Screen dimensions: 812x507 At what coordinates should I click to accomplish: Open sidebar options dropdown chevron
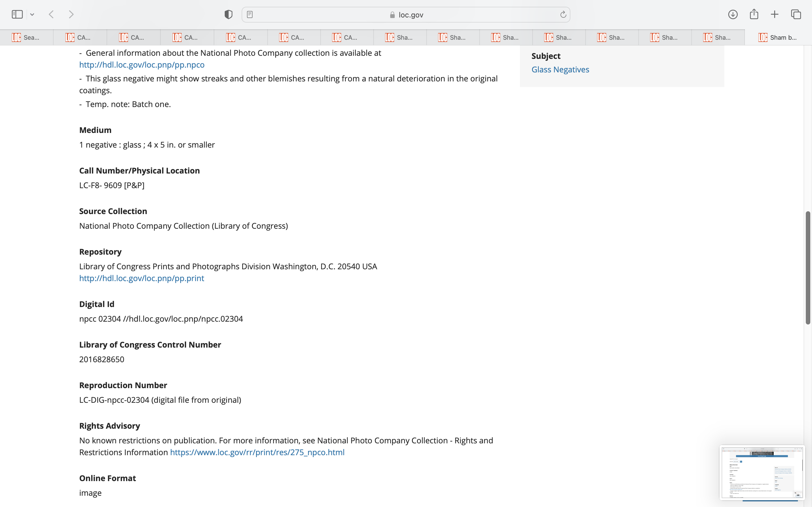tap(32, 14)
